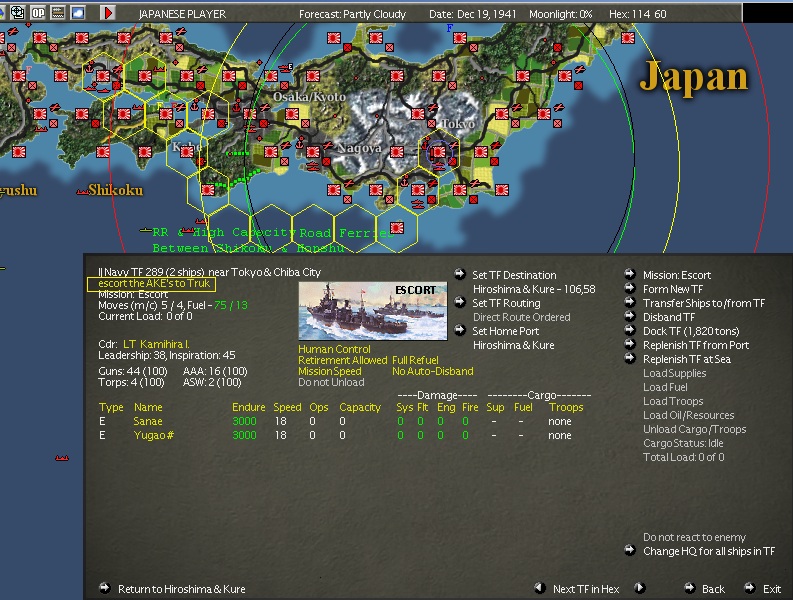This screenshot has height=600, width=793.
Task: Click arrow bullet beside Form New TF
Action: 630,288
